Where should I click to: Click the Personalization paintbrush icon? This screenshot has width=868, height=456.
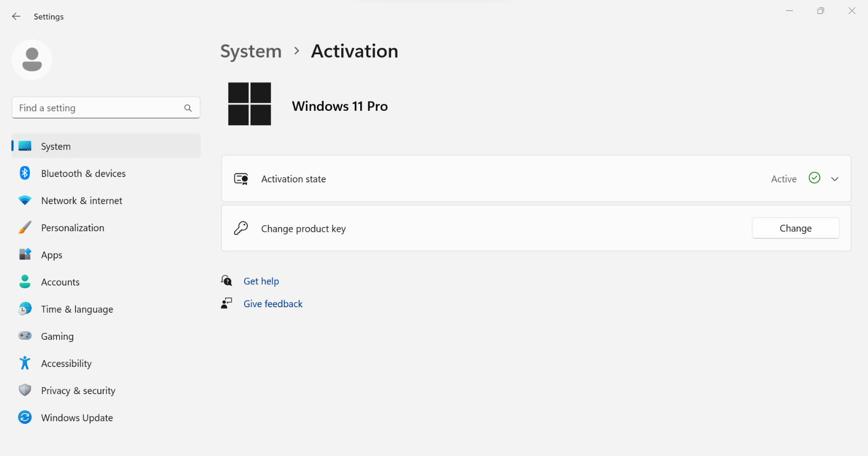pos(25,227)
